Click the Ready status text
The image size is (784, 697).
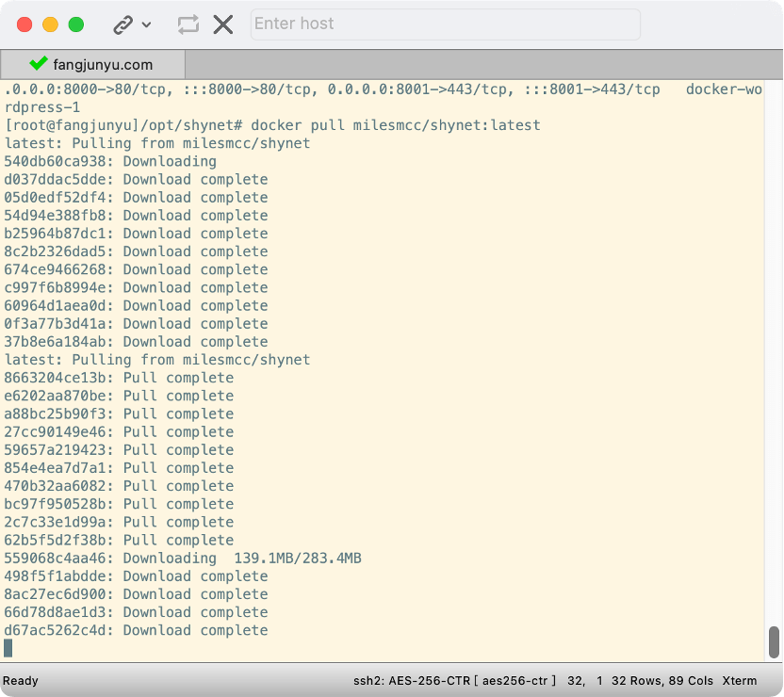coord(21,680)
